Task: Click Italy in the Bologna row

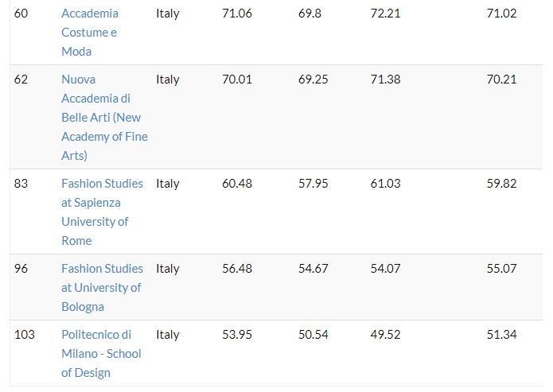Action: pos(168,269)
